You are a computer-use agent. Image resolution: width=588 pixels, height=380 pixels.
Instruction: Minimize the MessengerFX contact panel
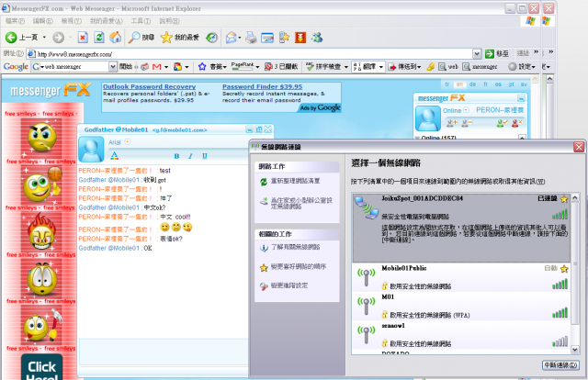[521, 98]
